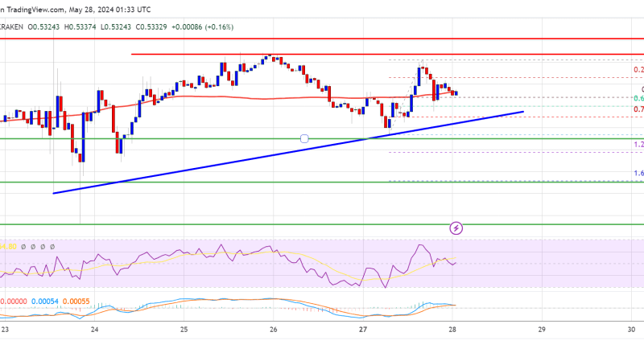
Task: Click the open price O0.53243
Action: click(43, 27)
